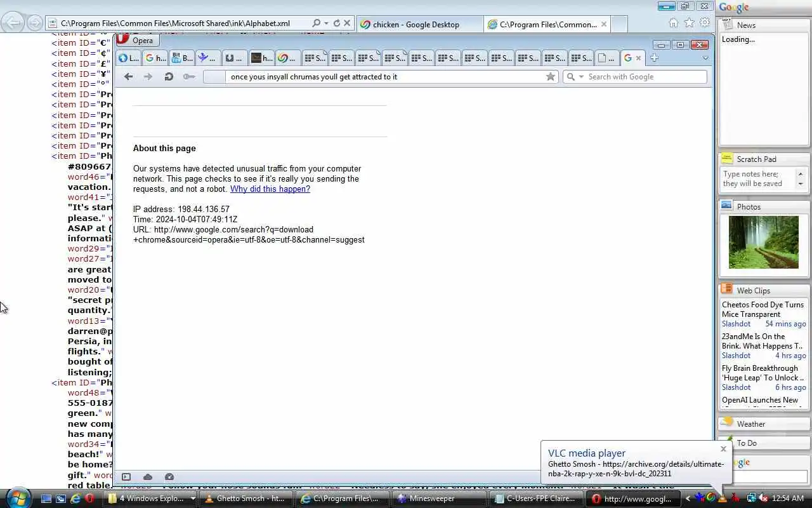
Task: Open Web Clips gadget header
Action: click(764, 290)
